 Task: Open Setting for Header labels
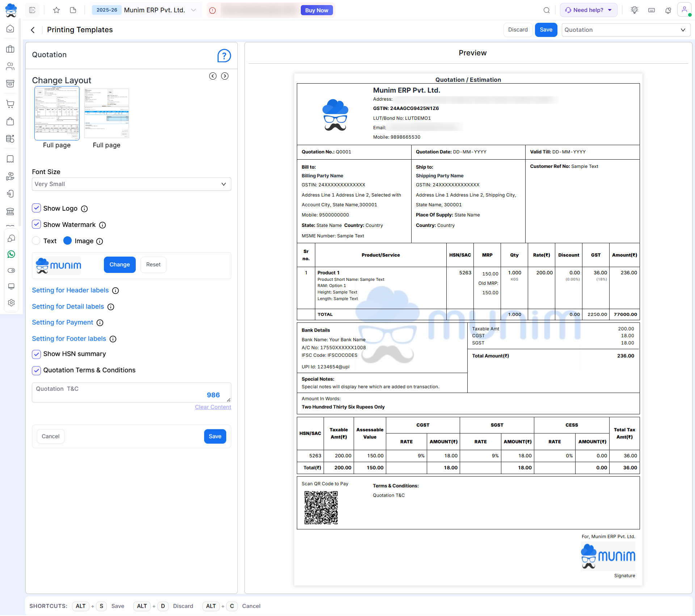pyautogui.click(x=70, y=290)
